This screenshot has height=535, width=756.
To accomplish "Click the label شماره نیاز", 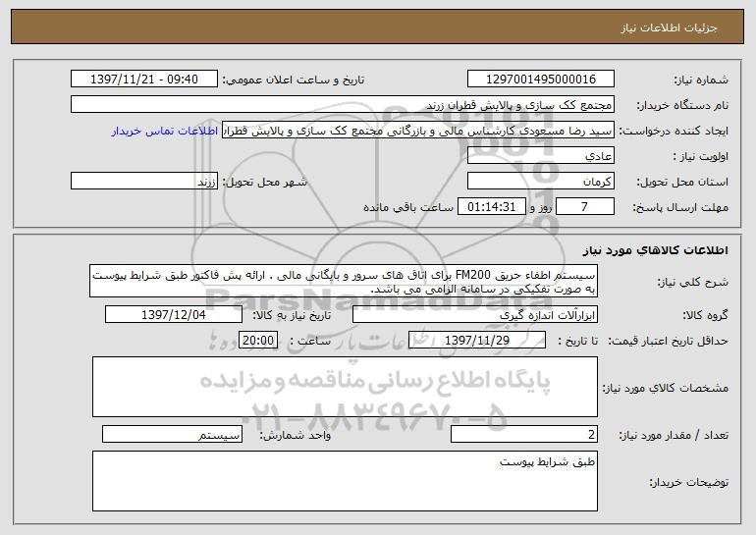I will (701, 80).
